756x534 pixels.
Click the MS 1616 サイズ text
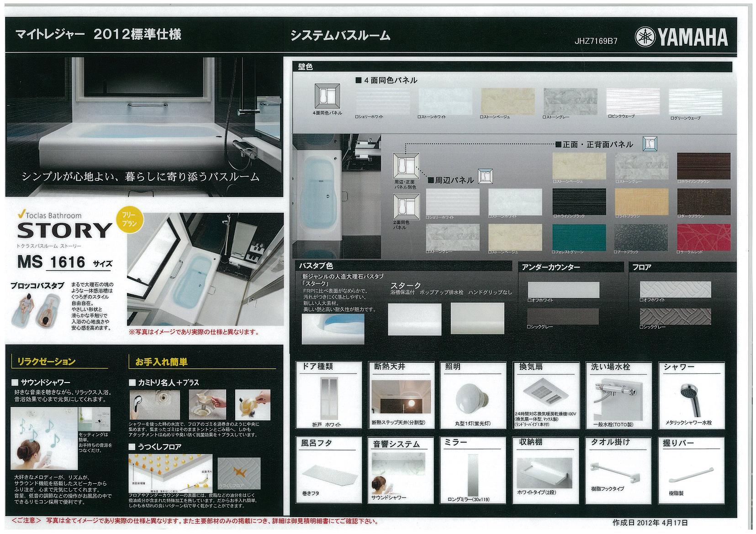tap(64, 262)
